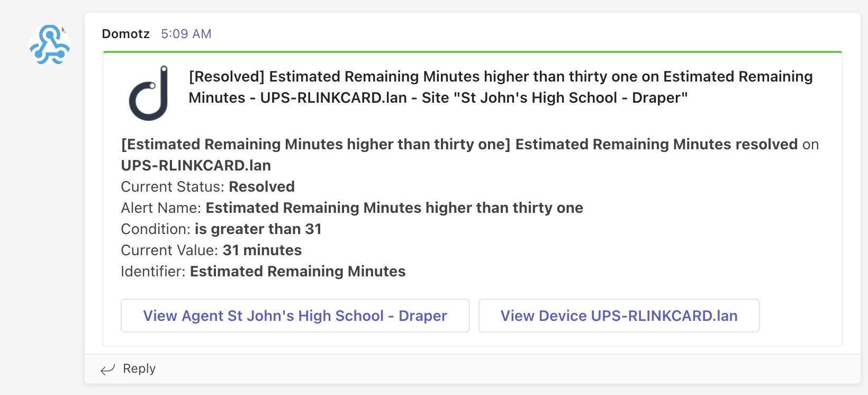The image size is (868, 395).
Task: Click the alert summary line about resolution
Action: [x=469, y=144]
